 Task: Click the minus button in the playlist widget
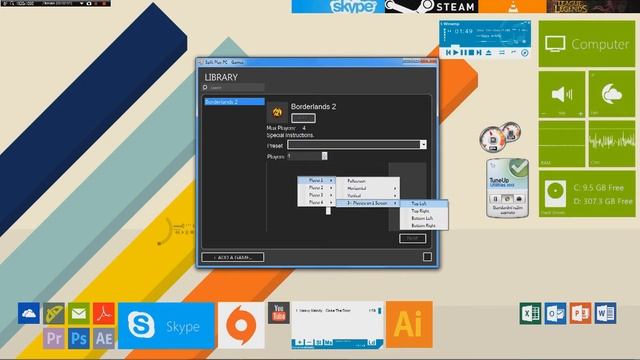pyautogui.click(x=309, y=342)
